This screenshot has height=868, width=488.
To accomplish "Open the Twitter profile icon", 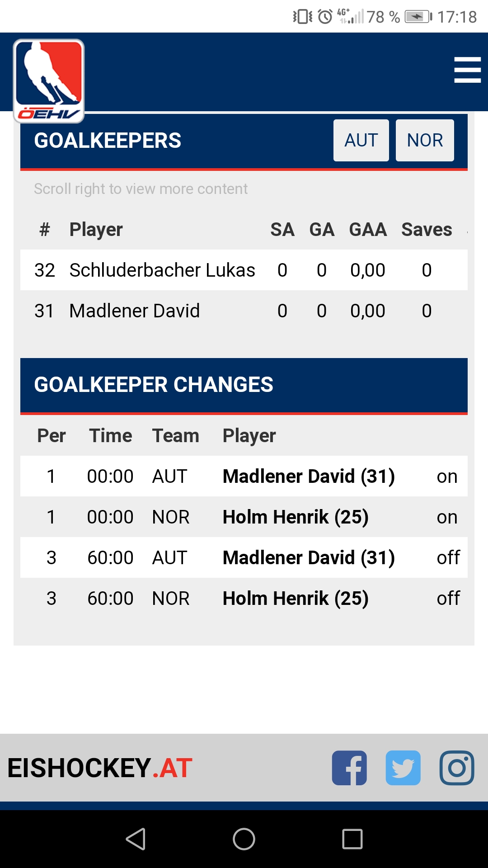I will (x=403, y=768).
